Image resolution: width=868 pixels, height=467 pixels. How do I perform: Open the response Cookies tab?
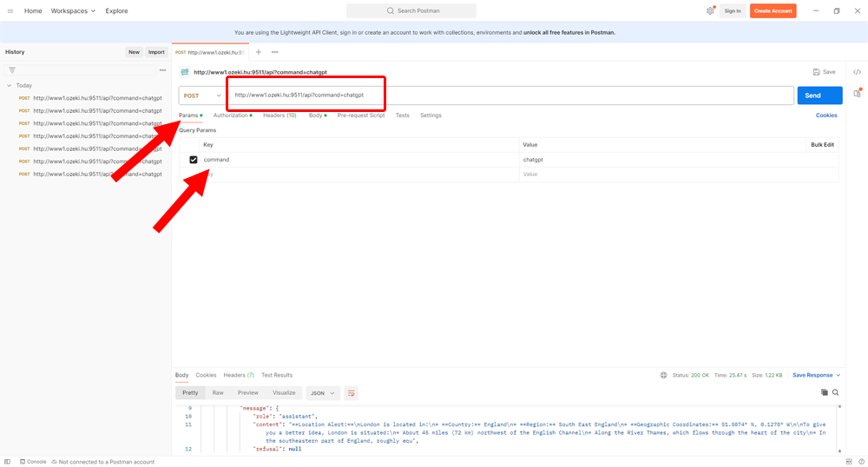click(x=206, y=375)
